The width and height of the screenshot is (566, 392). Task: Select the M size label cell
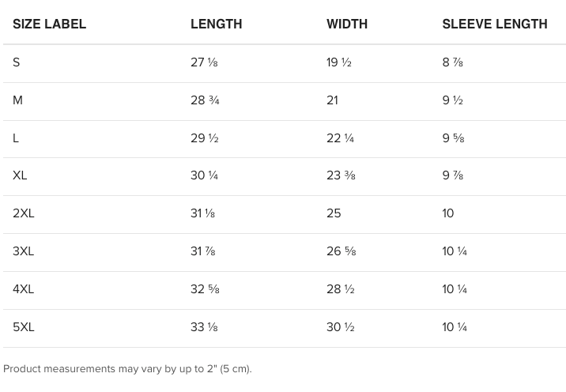pyautogui.click(x=18, y=100)
